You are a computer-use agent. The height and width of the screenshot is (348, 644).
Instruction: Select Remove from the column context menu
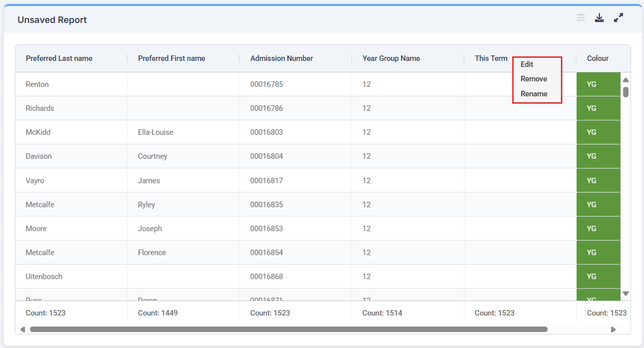pos(533,78)
